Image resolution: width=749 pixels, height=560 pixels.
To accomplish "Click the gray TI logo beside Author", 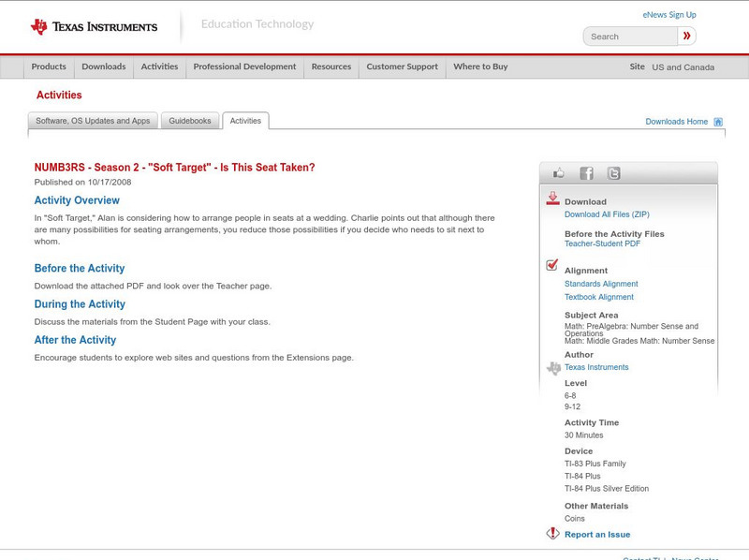I will [x=552, y=368].
